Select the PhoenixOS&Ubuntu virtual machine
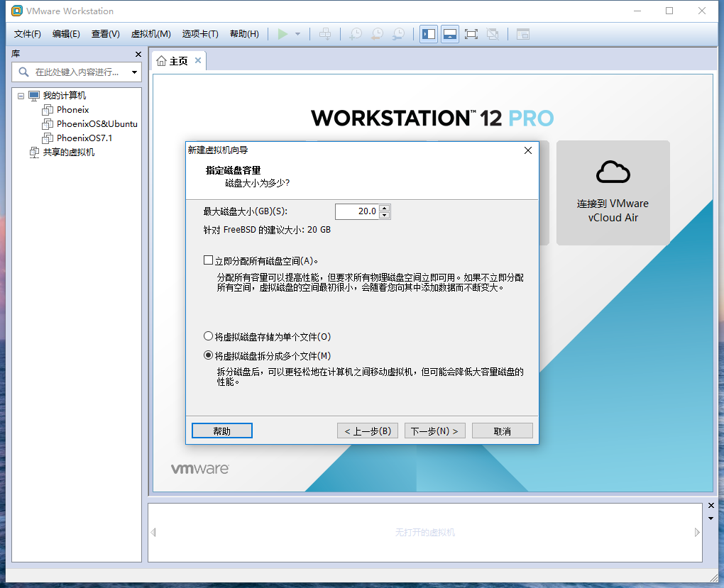 97,123
